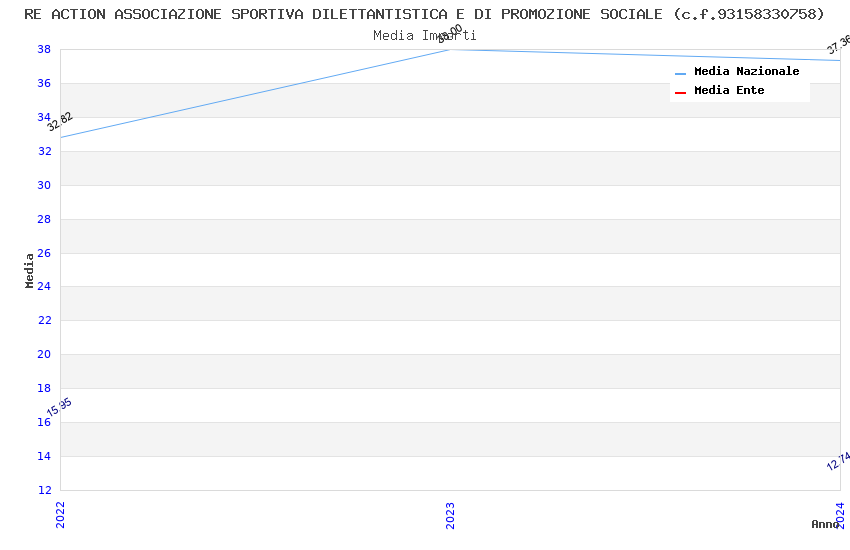Click the Media Nazionale blue legend swatch

[x=680, y=73]
